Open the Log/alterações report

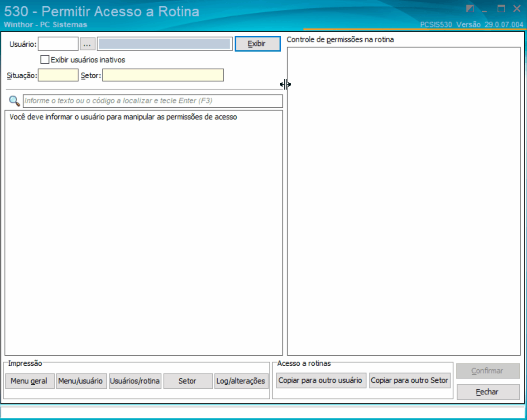(x=241, y=381)
